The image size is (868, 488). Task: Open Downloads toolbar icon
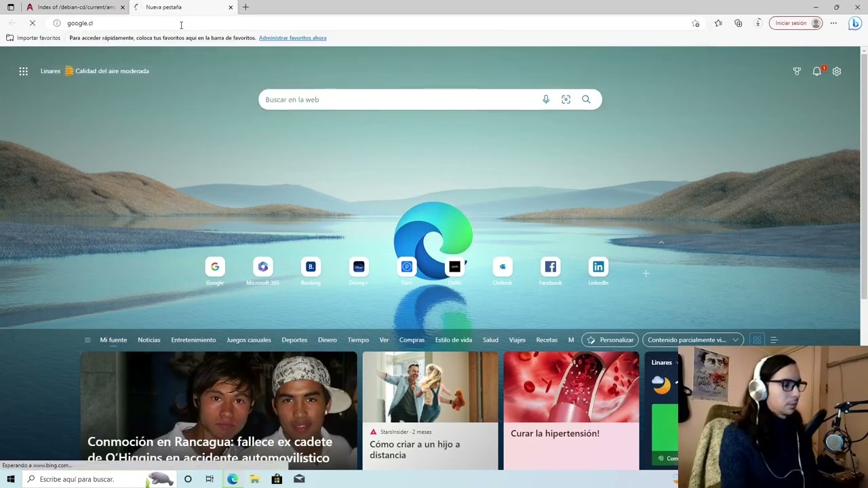(758, 23)
